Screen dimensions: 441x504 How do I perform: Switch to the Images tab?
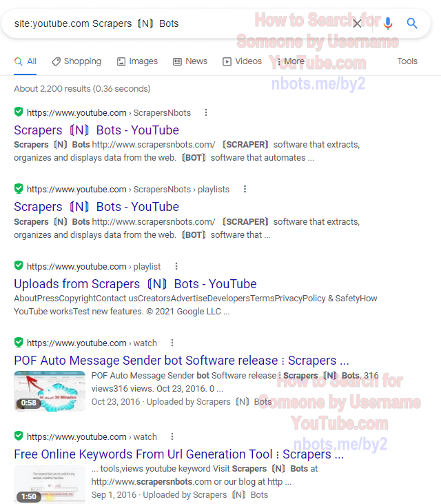(137, 61)
